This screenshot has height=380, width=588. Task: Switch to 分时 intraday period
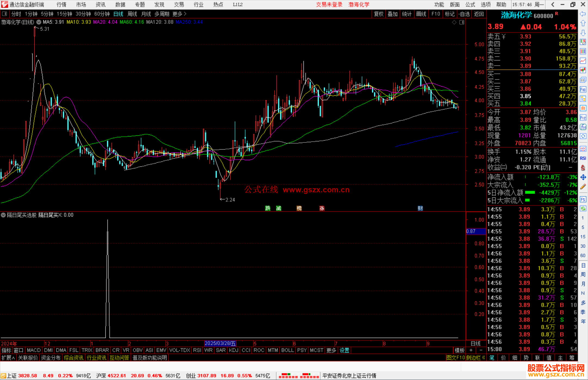coord(16,14)
